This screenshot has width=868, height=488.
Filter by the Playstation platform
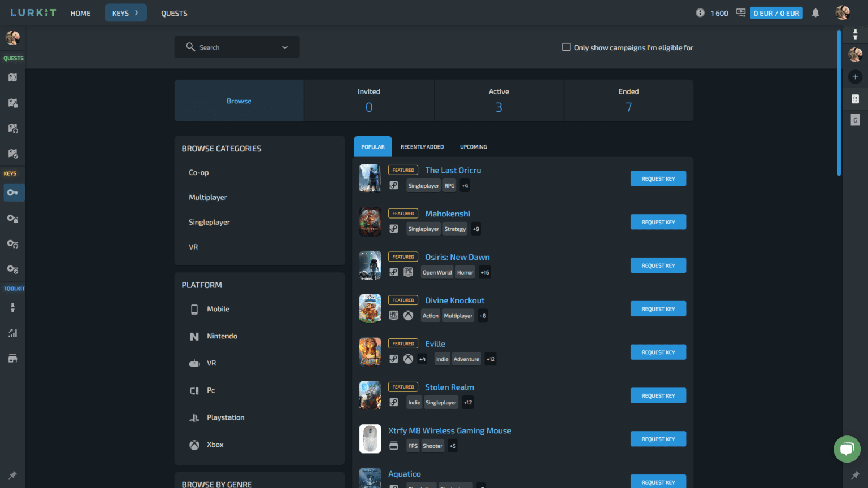point(225,417)
